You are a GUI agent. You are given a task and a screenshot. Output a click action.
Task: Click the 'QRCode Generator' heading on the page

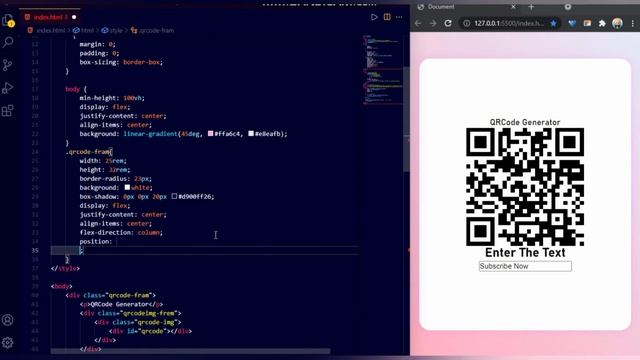[x=524, y=122]
